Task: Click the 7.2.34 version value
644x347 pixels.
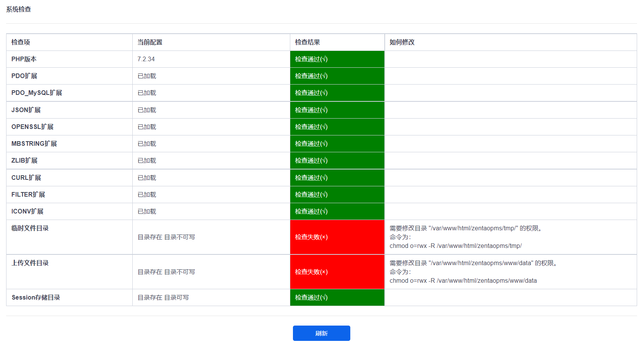Action: click(x=146, y=59)
